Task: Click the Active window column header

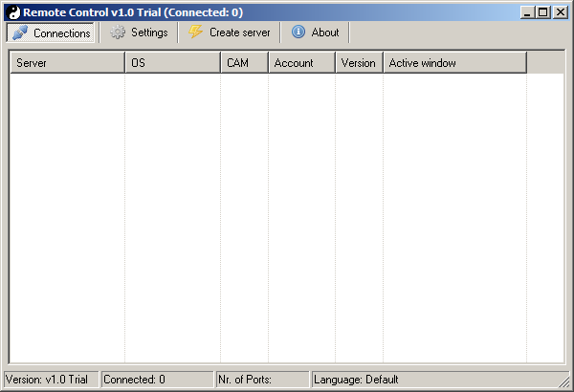Action: 454,63
